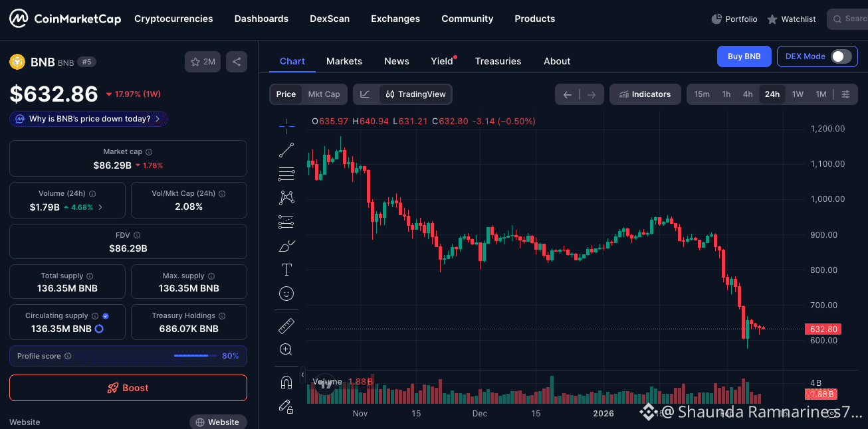
Task: Switch chart to Mkt Cap view
Action: point(324,94)
